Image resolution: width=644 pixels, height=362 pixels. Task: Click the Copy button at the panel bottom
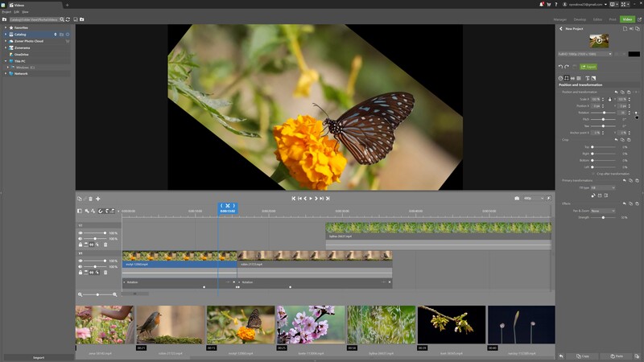(582, 356)
